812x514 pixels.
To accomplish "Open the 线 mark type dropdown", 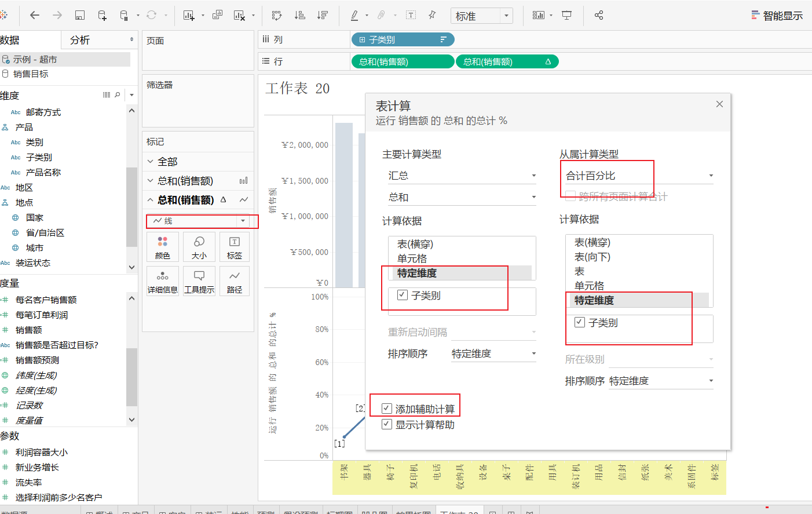I will pos(199,221).
